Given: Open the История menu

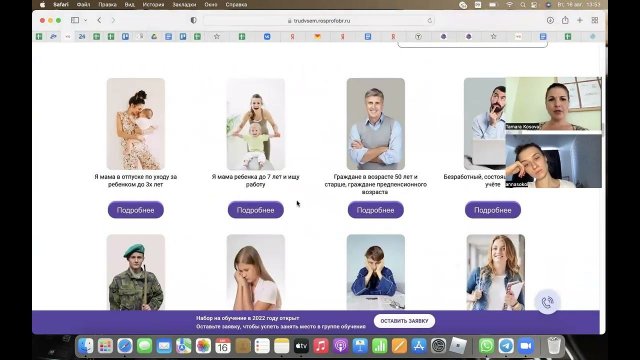Looking at the screenshot, I should point(153,4).
